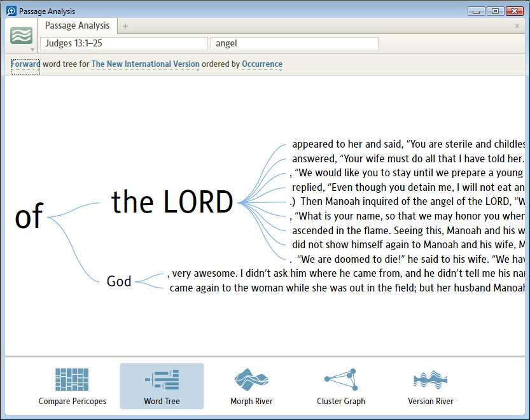The height and width of the screenshot is (420, 530).
Task: Click the Logos app icon in title bar
Action: click(11, 11)
